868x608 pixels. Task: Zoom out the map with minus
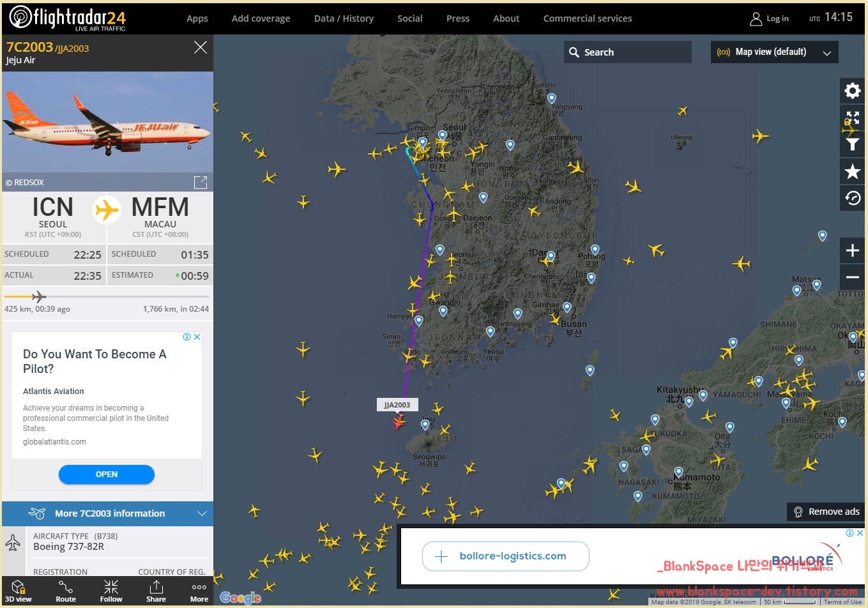[x=852, y=277]
